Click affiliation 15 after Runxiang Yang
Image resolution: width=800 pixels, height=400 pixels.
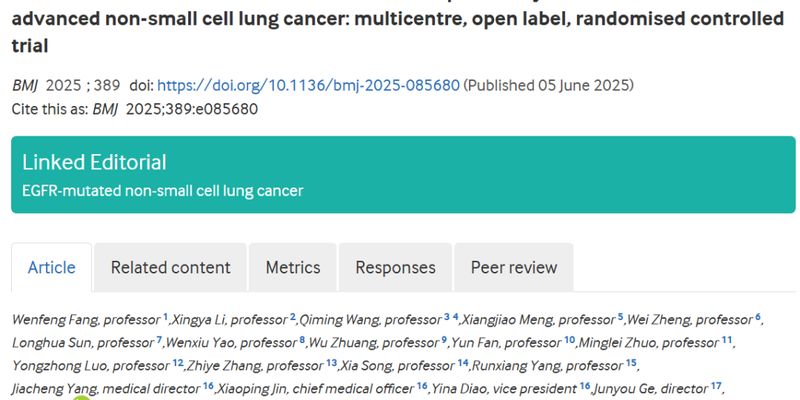631,363
